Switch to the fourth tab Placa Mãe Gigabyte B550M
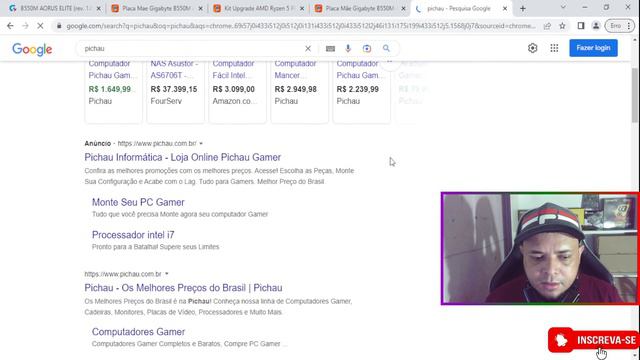Viewport: 640px width, 360px height. pyautogui.click(x=360, y=8)
